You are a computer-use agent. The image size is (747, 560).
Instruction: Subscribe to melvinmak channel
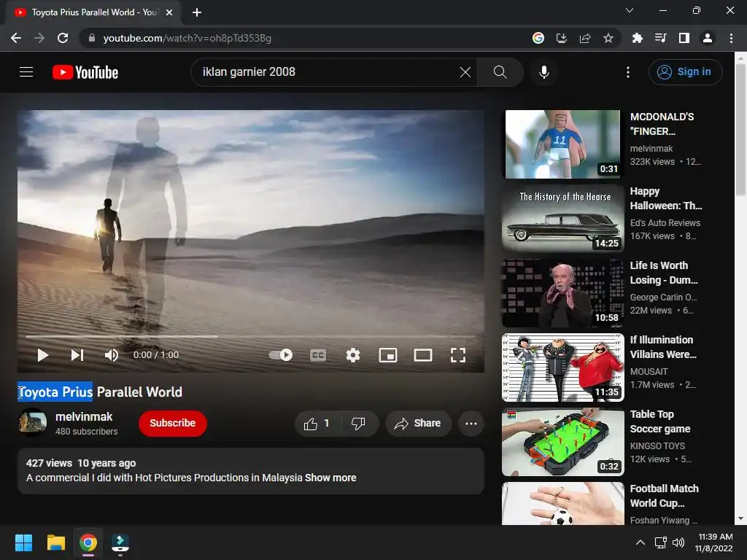(172, 423)
